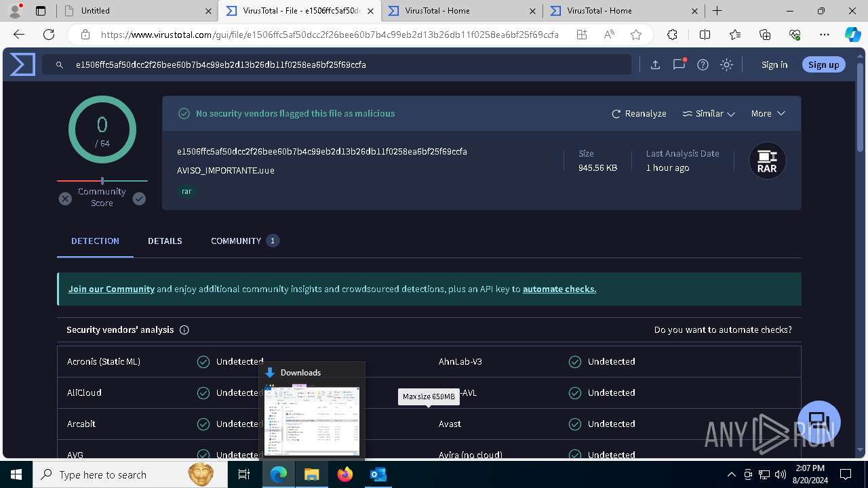
Task: Click the VirusTotal logo icon
Action: coord(22,64)
